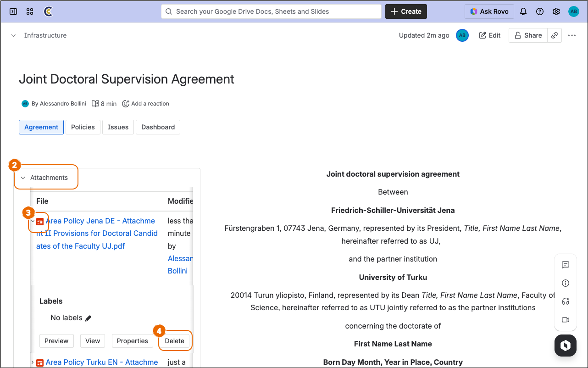The image size is (588, 368).
Task: Open the notifications bell
Action: pyautogui.click(x=523, y=11)
